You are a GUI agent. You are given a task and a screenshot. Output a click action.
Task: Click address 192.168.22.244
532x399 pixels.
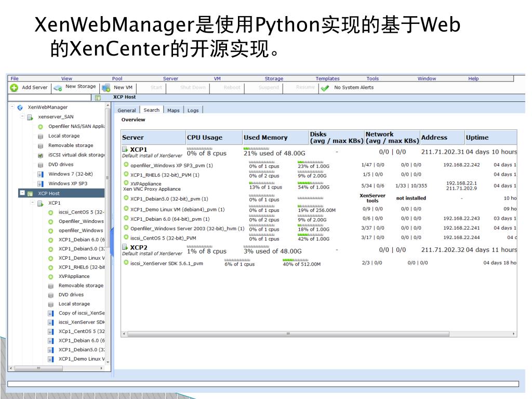(x=461, y=237)
